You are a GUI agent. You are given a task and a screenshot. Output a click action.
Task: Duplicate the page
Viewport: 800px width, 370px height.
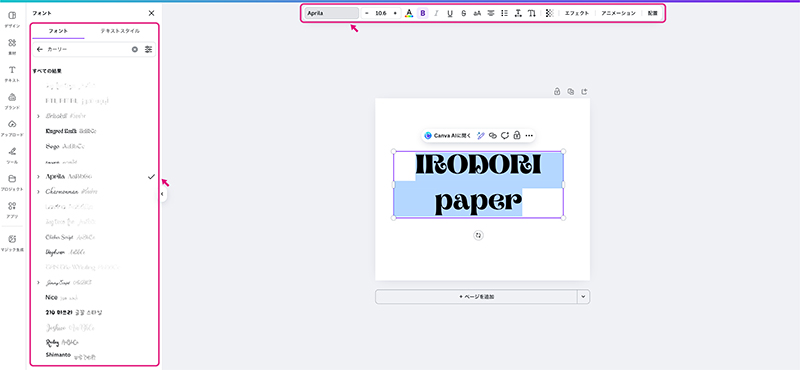click(571, 92)
